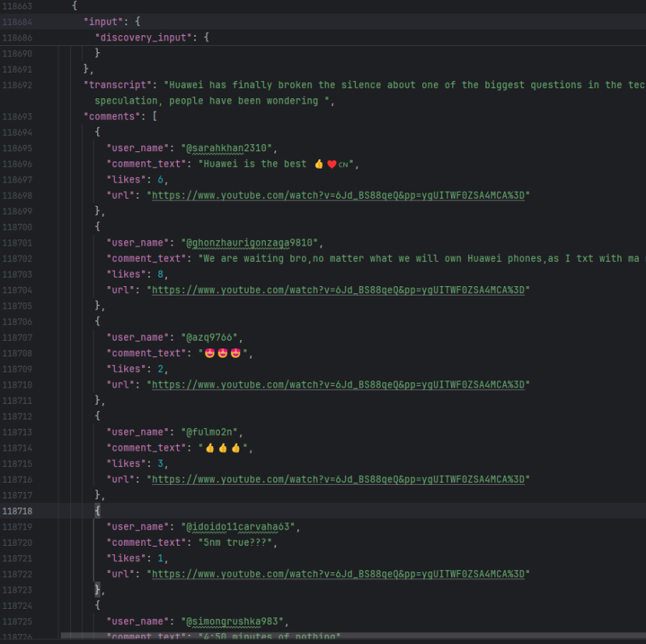
Task: Click the highlighted opening brace on line 118718
Action: coord(98,511)
